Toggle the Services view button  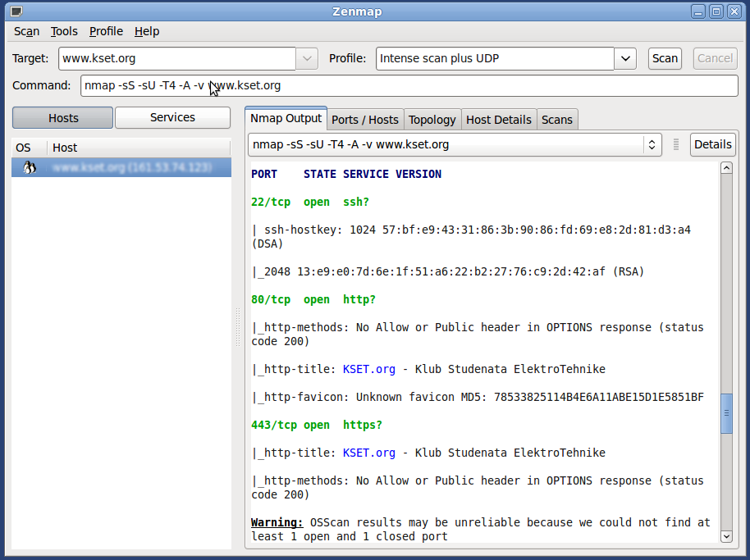172,117
